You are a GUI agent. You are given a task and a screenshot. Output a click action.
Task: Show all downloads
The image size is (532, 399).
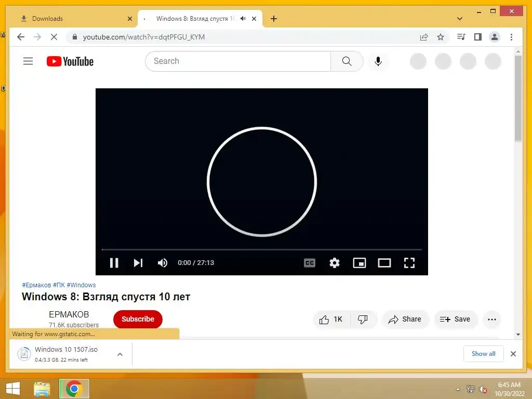click(484, 354)
